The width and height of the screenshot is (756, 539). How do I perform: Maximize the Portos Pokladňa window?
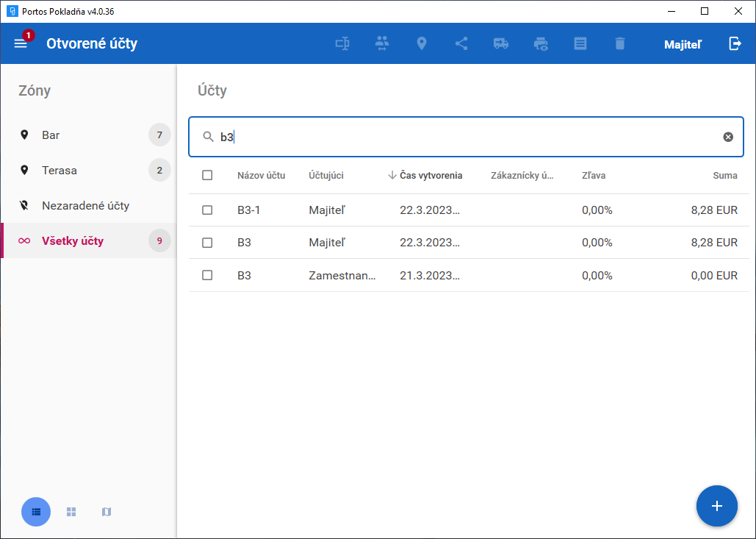point(705,11)
